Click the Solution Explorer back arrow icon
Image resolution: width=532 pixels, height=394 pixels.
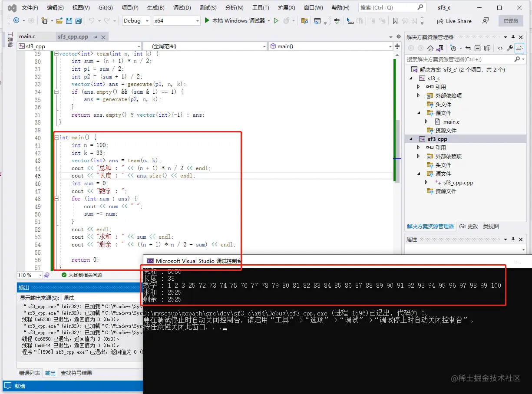click(410, 48)
